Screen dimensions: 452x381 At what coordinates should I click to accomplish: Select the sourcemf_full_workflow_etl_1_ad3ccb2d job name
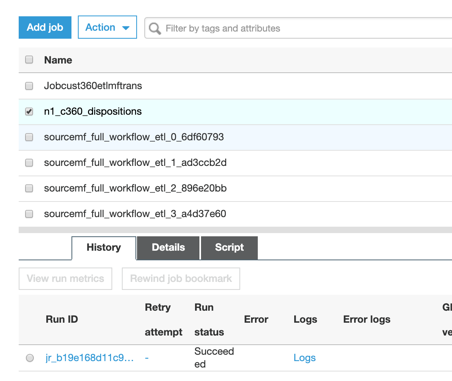pyautogui.click(x=135, y=163)
